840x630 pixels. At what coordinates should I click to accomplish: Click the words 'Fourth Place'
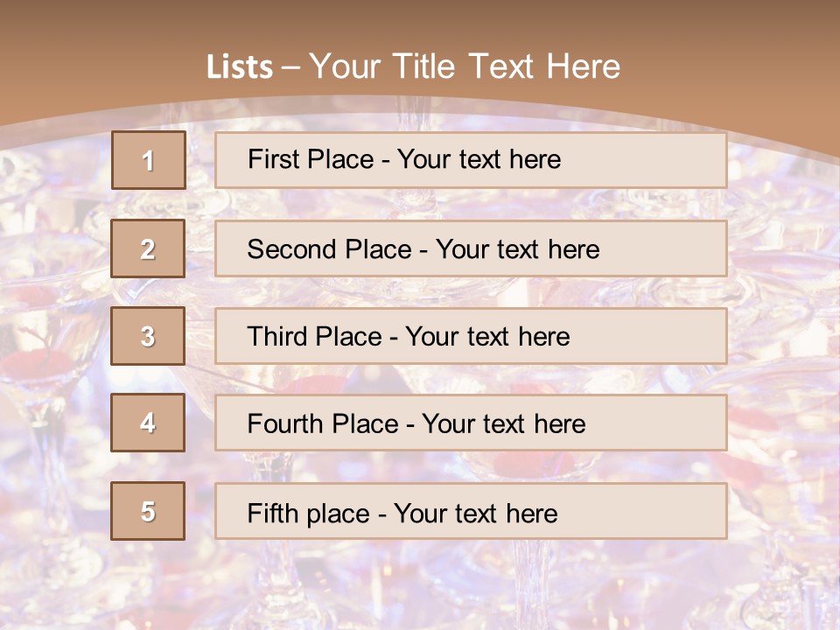323,423
